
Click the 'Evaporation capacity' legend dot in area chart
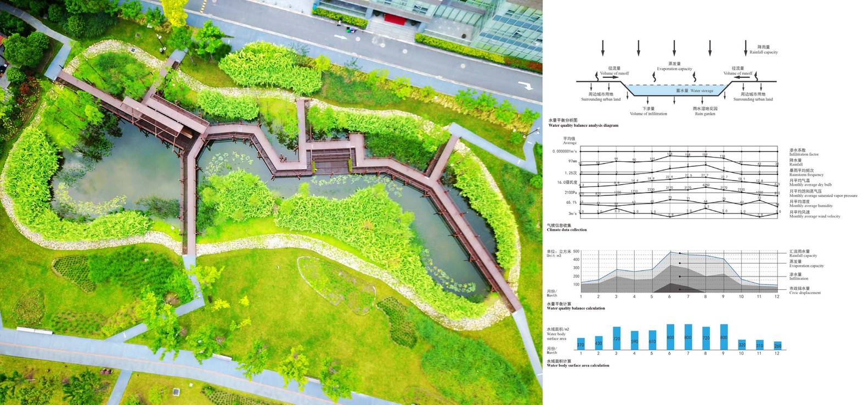(680, 263)
